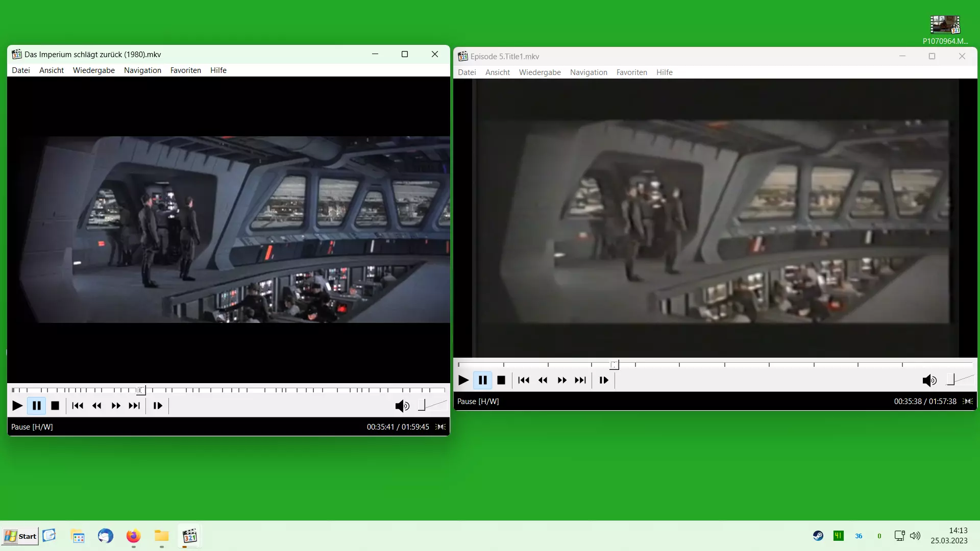Viewport: 980px width, 551px height.
Task: Click audio status icon in Episode 5 status bar
Action: [x=968, y=402]
